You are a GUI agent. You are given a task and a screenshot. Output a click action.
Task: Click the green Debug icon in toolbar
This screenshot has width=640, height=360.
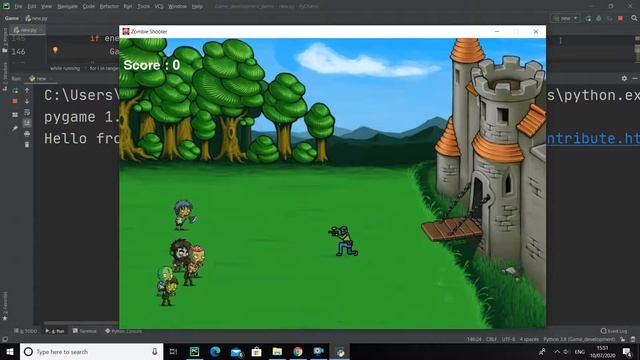point(599,18)
